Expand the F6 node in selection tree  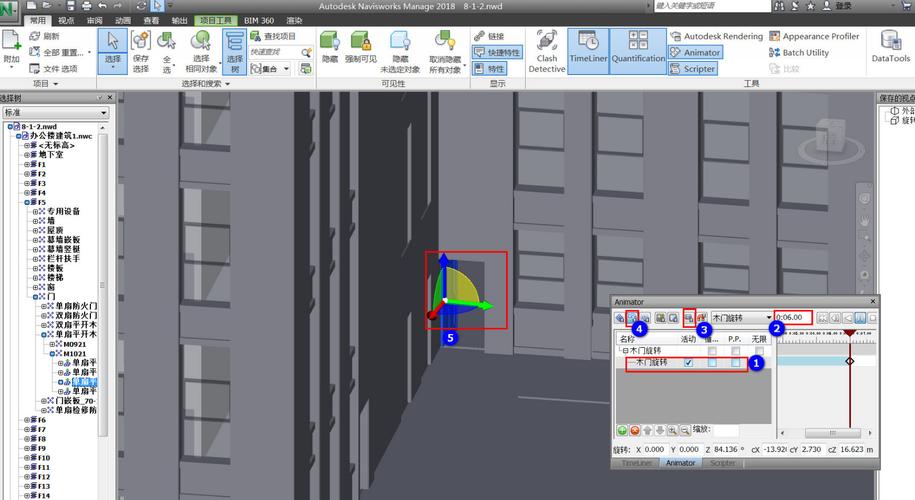tap(27, 420)
